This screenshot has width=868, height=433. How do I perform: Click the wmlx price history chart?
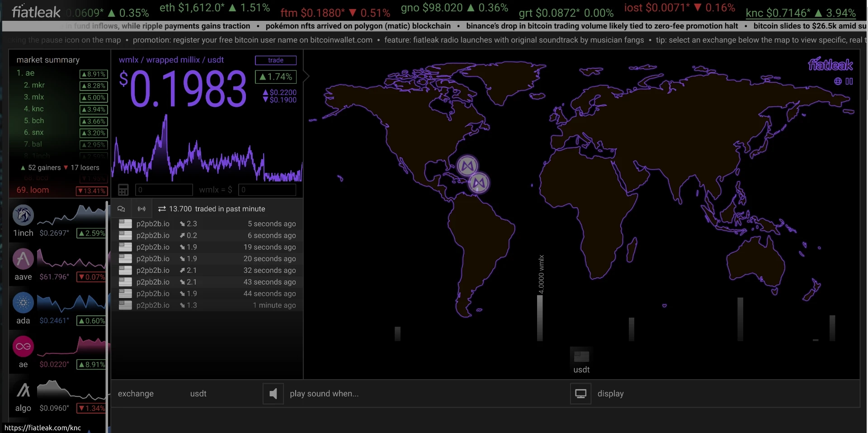pyautogui.click(x=207, y=148)
